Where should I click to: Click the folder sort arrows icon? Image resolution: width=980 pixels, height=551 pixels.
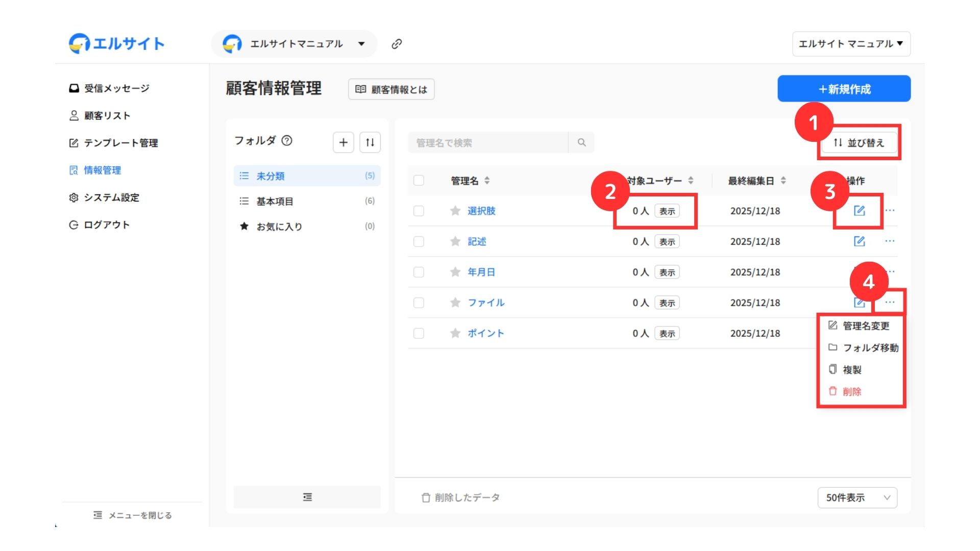pos(370,142)
